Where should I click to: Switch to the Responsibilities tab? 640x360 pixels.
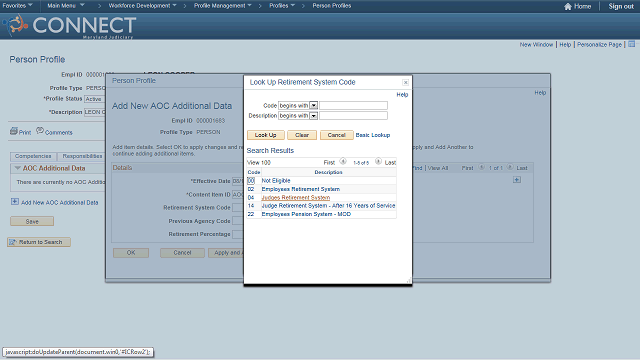click(x=82, y=156)
